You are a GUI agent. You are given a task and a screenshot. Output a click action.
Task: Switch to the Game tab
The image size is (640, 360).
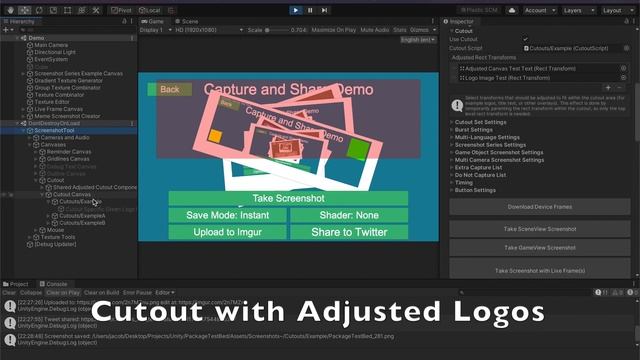[152, 21]
